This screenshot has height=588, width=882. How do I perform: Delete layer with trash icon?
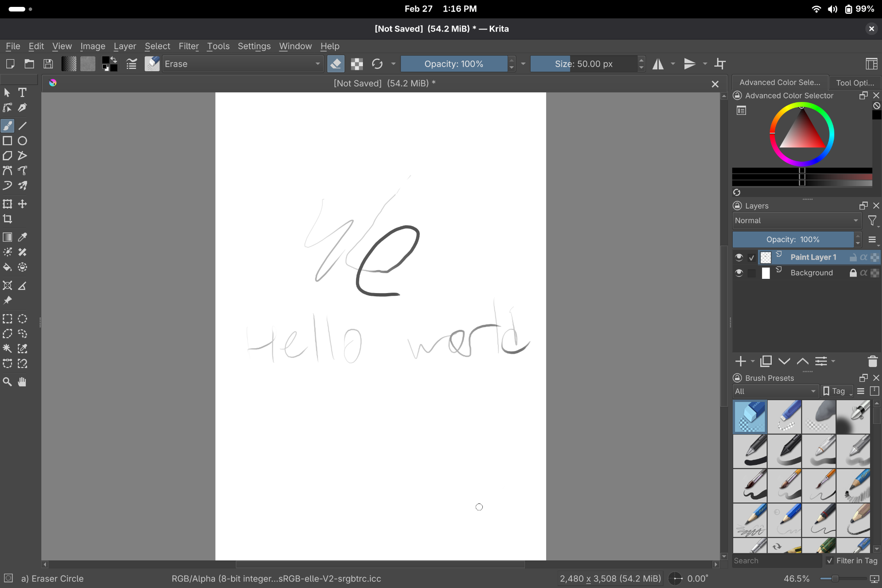click(x=872, y=362)
